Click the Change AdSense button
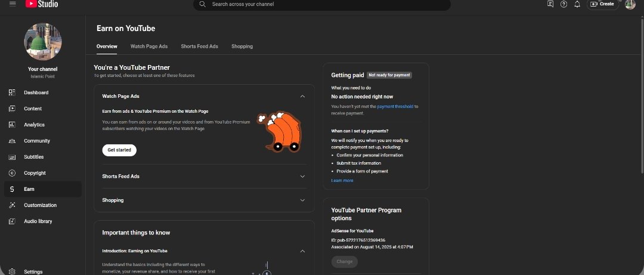 345,261
